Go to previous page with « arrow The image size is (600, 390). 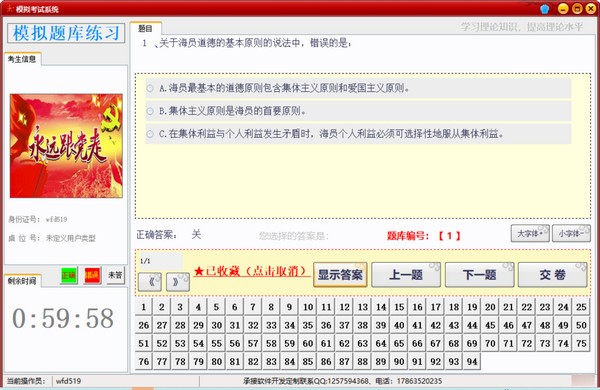(x=150, y=282)
